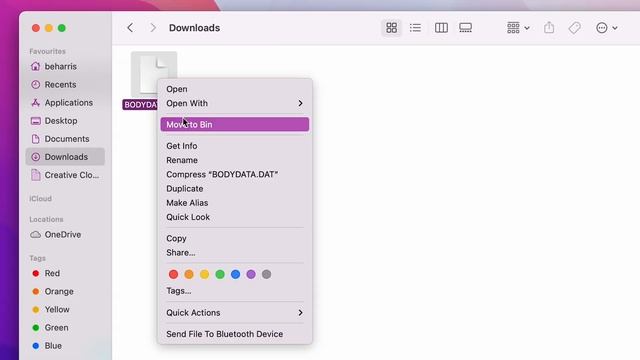640x360 pixels.
Task: Go forward with the right chevron
Action: coord(153,28)
